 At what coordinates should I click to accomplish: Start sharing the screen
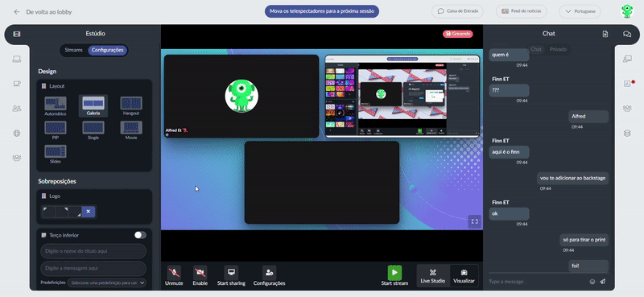tap(231, 275)
